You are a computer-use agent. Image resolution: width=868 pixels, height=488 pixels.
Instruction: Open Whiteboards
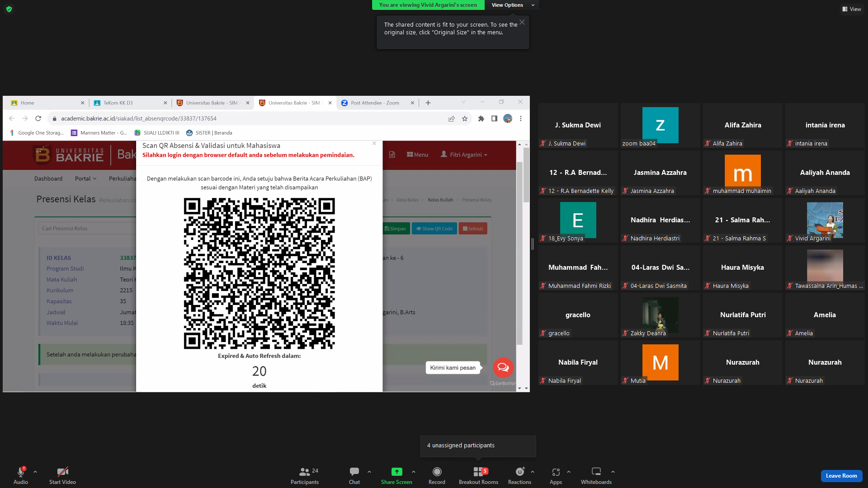(x=596, y=475)
